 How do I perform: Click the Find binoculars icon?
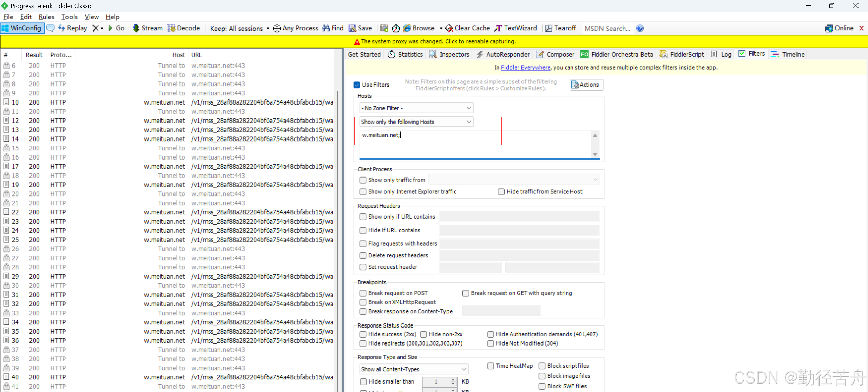pyautogui.click(x=326, y=28)
